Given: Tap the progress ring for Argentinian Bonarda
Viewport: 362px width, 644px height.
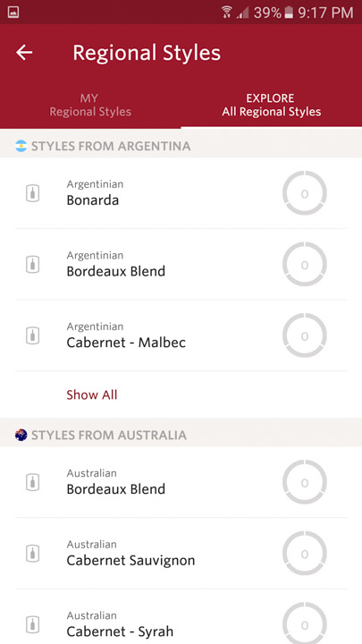Looking at the screenshot, I should (305, 193).
